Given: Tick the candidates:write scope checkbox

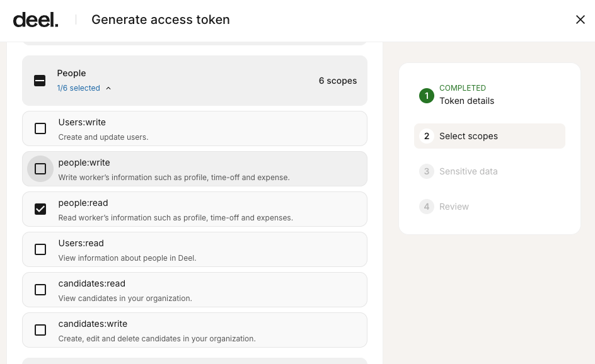Looking at the screenshot, I should click(x=40, y=330).
